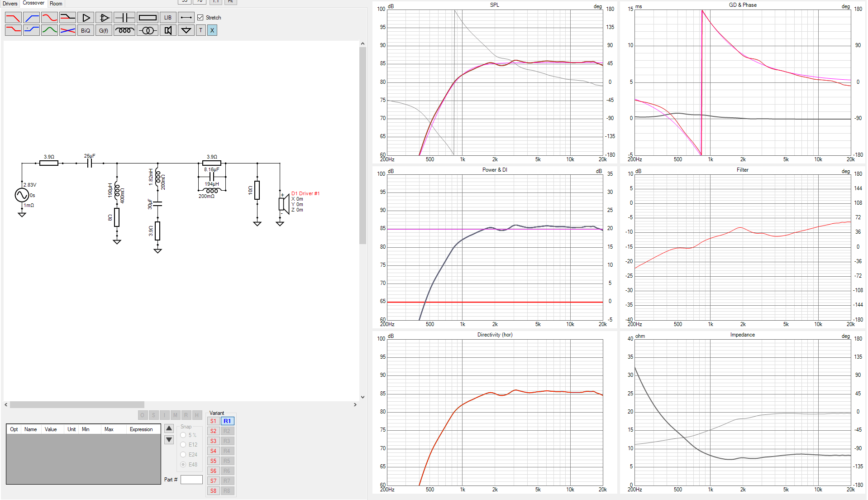
Task: Move parameter down with down arrow
Action: click(x=169, y=440)
